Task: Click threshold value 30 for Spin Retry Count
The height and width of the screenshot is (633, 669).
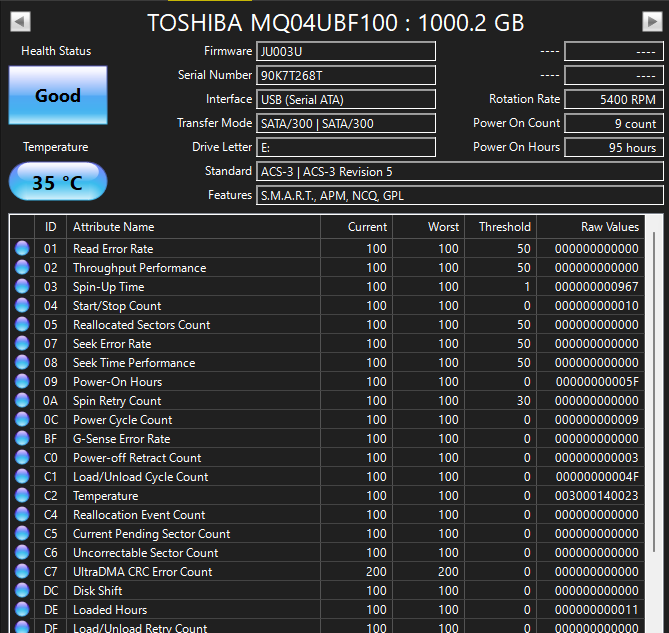Action: coord(524,401)
